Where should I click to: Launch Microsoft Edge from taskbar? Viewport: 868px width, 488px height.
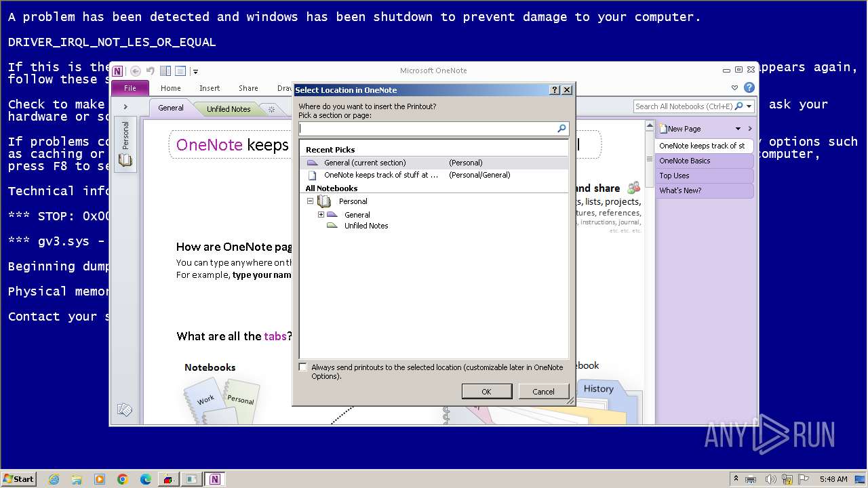[146, 479]
